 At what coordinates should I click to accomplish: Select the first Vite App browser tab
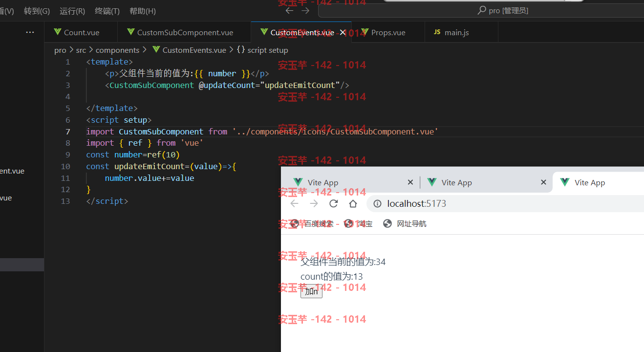coord(350,182)
